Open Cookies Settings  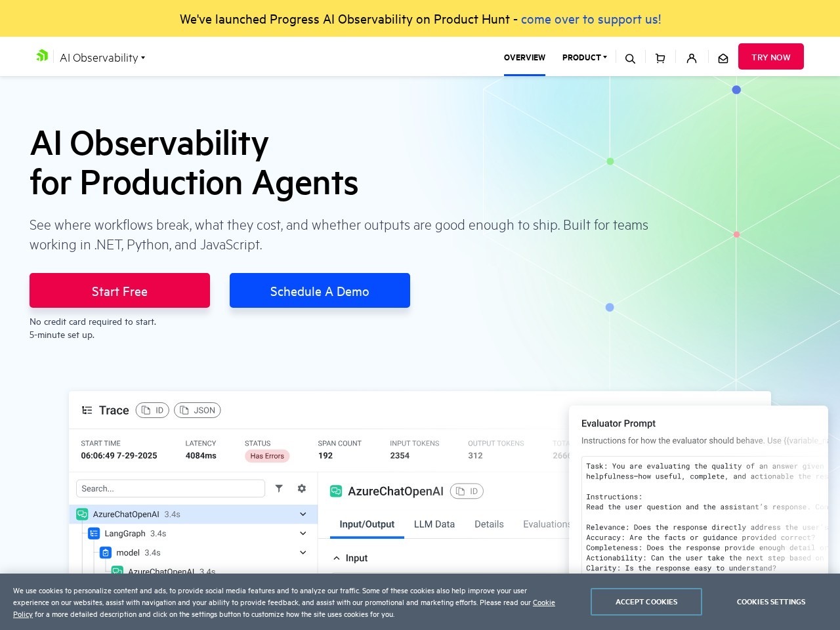(771, 602)
